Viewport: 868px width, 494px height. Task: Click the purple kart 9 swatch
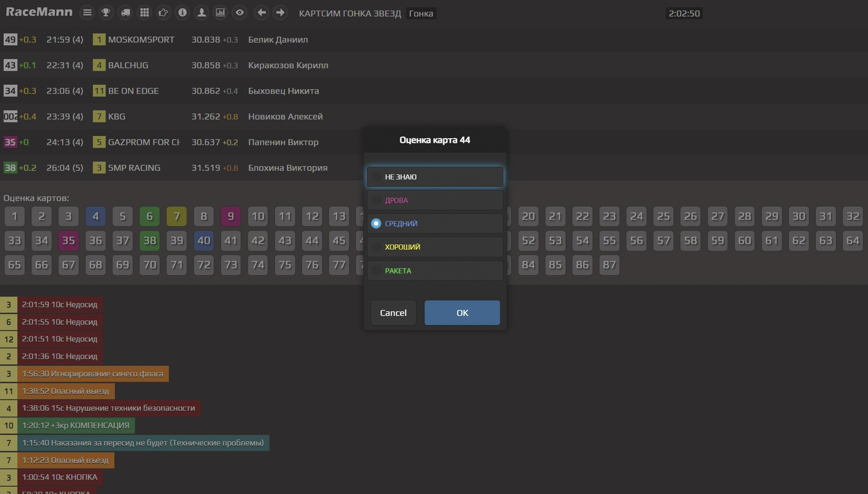click(x=230, y=216)
